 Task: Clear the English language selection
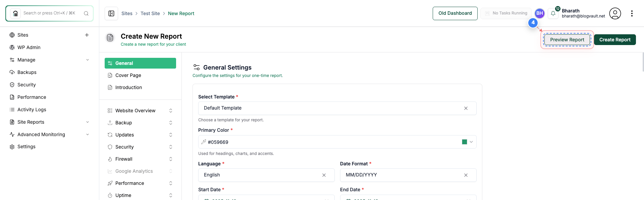pos(324,175)
